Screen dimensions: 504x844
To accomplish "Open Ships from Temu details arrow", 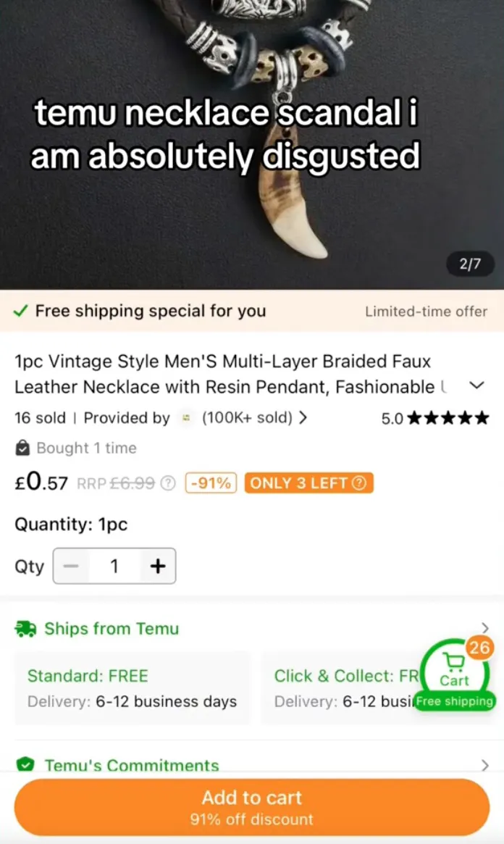I will 484,628.
